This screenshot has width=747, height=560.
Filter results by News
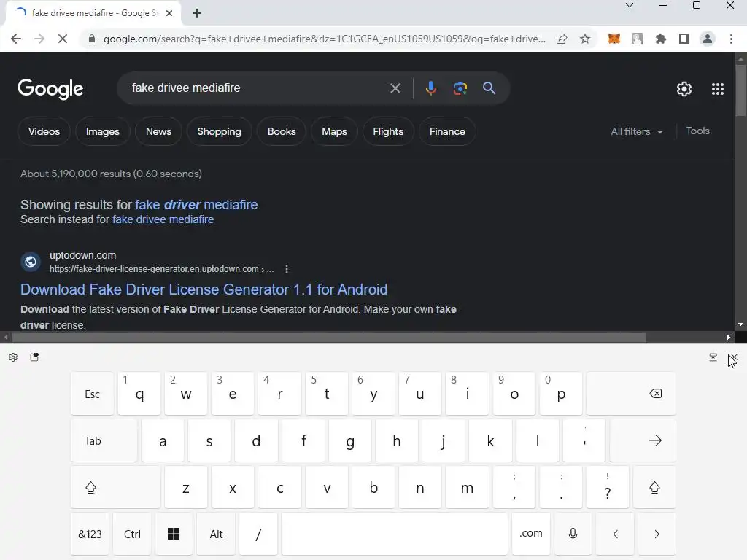tap(158, 131)
